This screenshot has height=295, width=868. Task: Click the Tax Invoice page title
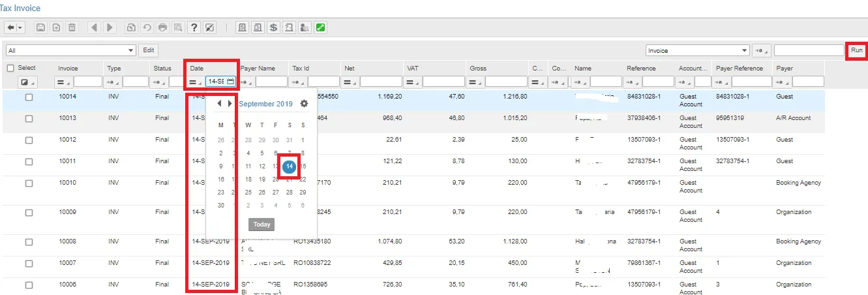point(20,8)
